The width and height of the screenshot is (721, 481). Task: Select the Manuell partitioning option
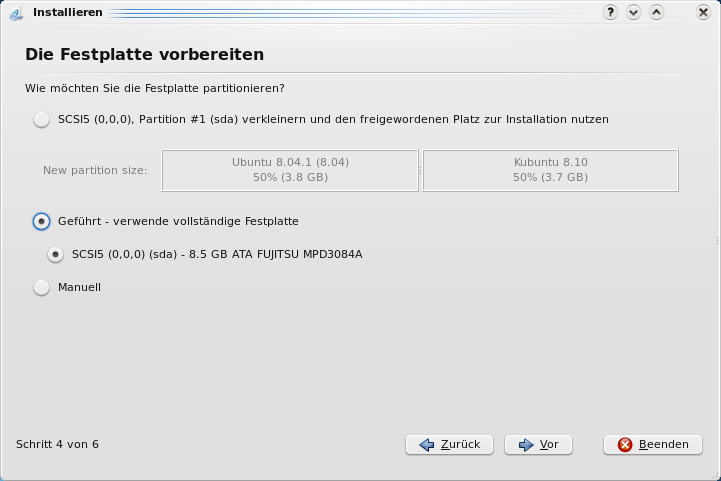coord(41,288)
